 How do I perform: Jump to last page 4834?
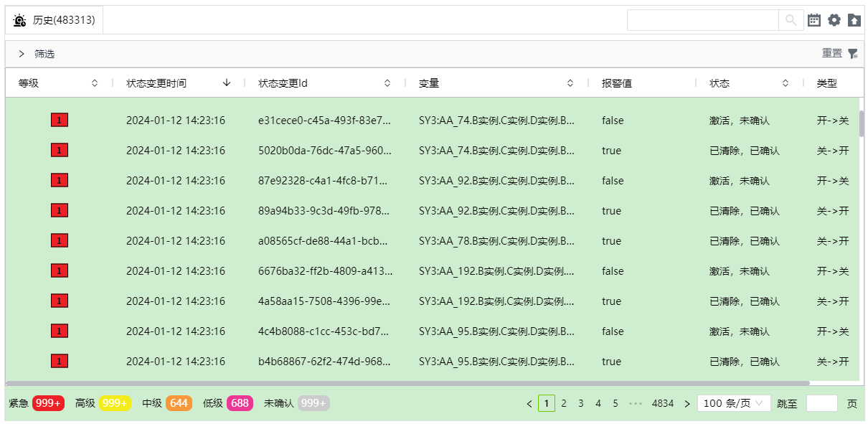pos(662,404)
